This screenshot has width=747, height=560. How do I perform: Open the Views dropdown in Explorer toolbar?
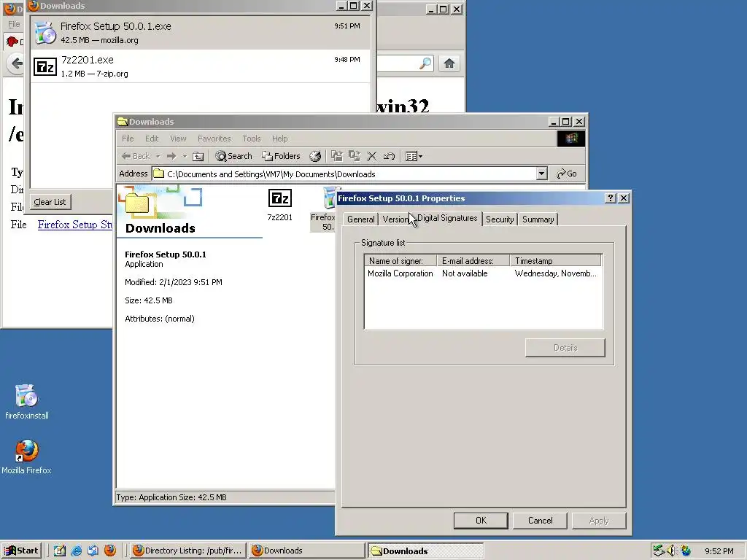tap(414, 156)
